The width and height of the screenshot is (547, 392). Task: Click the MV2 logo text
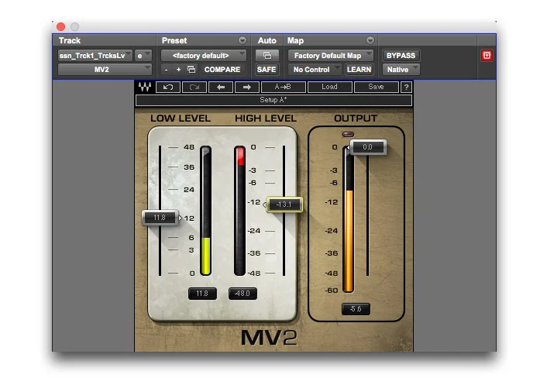pos(269,338)
